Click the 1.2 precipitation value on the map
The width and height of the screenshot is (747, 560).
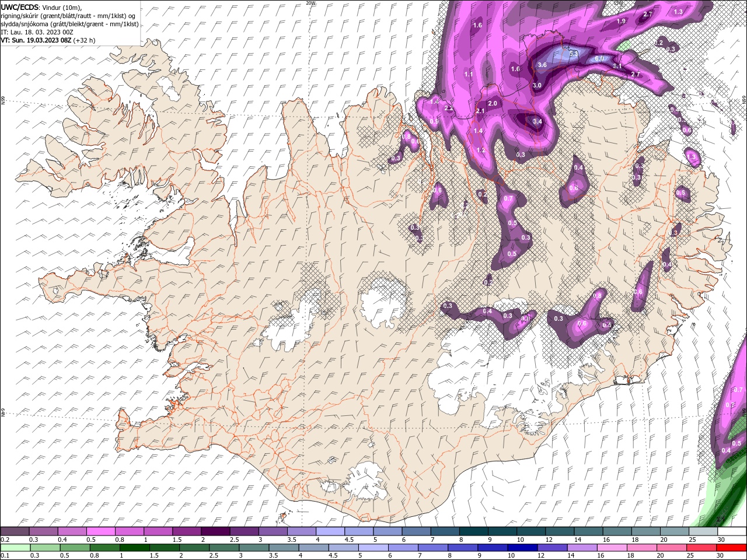[481, 150]
